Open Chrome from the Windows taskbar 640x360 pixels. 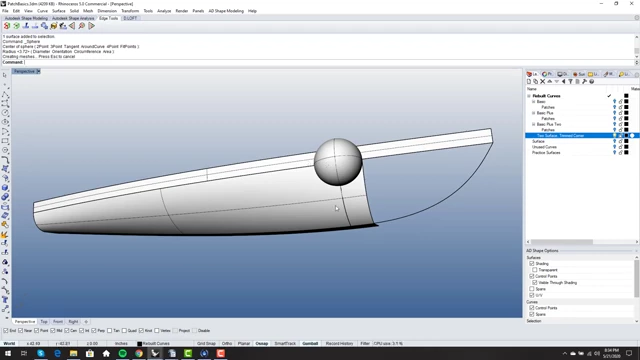point(139,353)
